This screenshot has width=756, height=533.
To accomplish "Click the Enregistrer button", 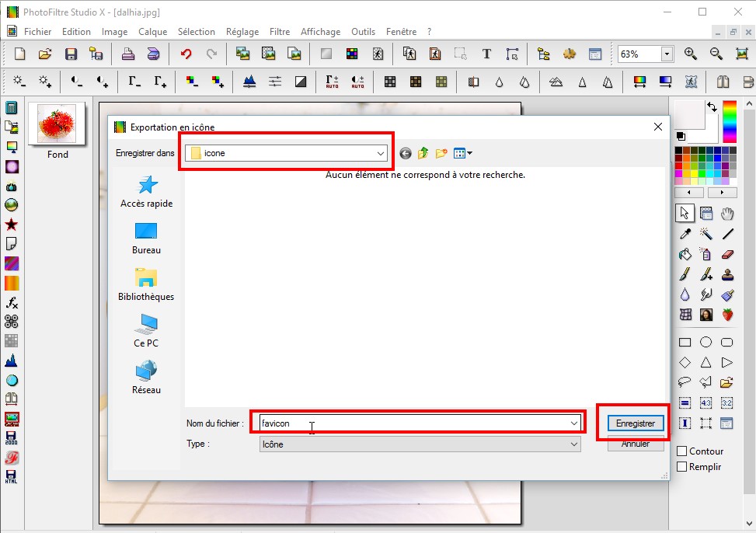I will tap(635, 423).
